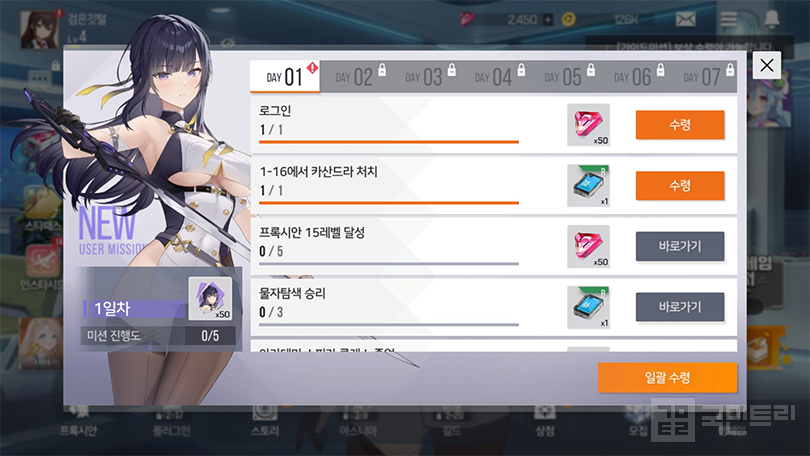Close the new user mission popup
The height and width of the screenshot is (456, 810).
[x=767, y=65]
